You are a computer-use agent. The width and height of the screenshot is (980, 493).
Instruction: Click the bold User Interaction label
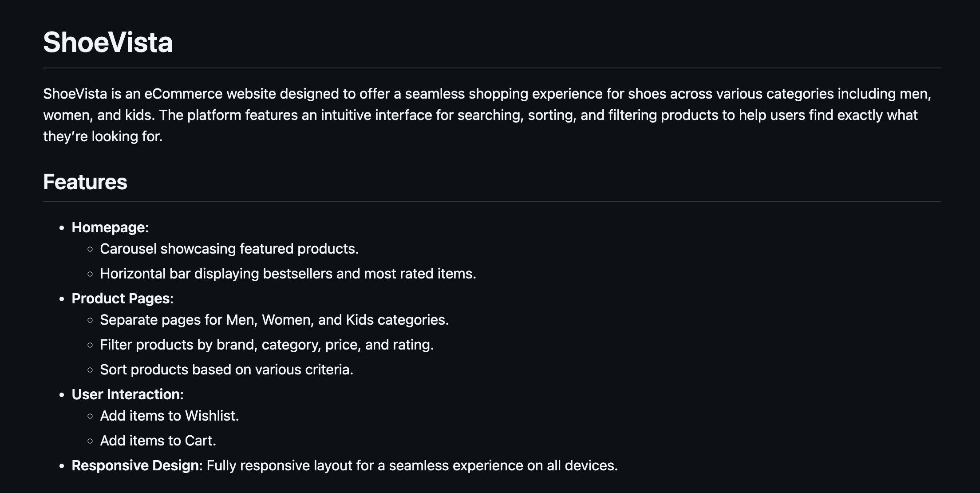click(126, 394)
